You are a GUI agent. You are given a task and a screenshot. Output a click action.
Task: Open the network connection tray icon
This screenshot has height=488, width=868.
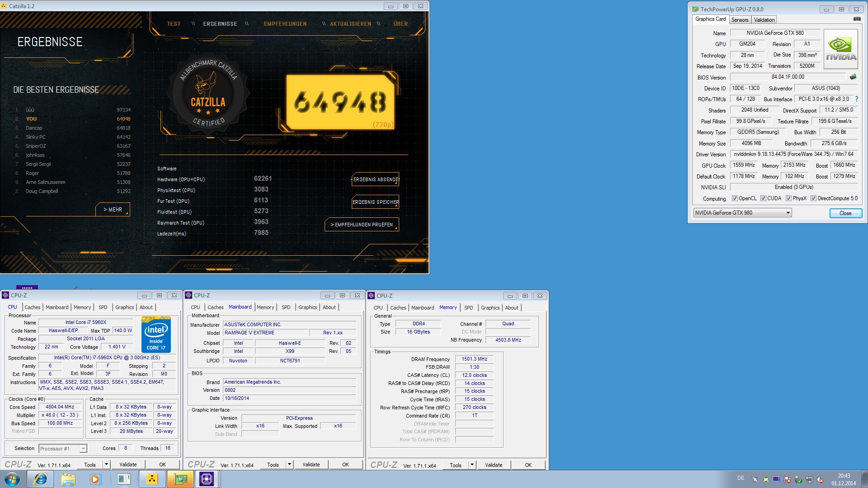[x=809, y=479]
